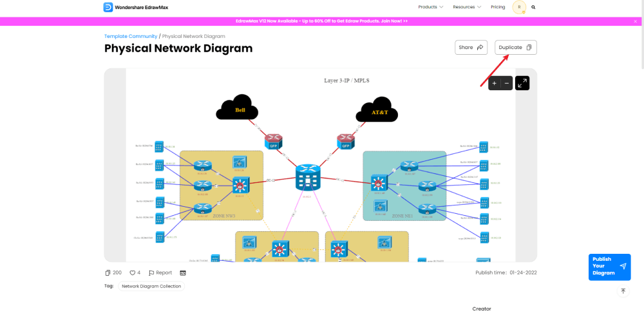Click the QFP router below AT&T cloud

click(x=346, y=142)
